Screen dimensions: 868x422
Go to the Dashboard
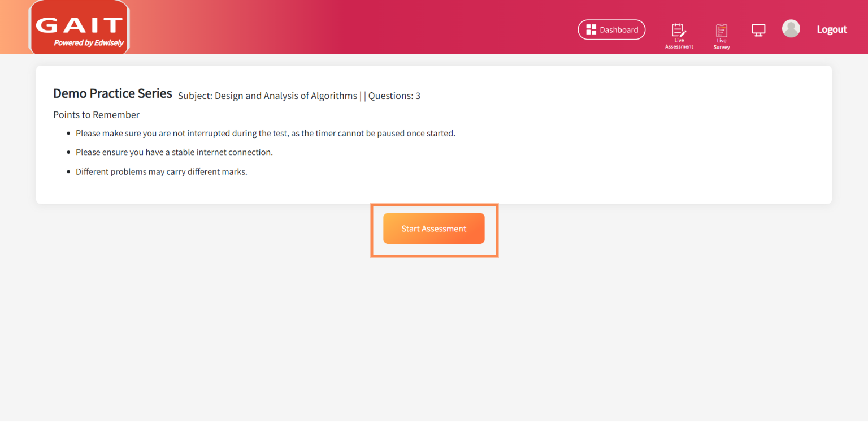[611, 29]
